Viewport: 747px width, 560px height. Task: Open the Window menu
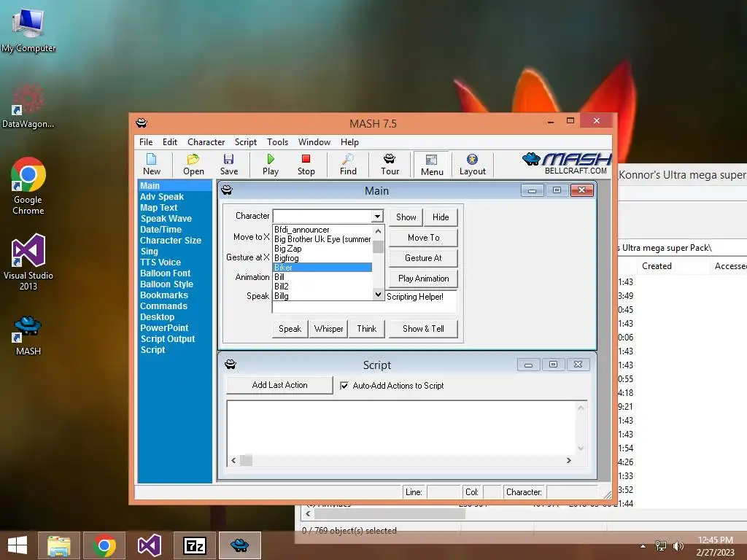pyautogui.click(x=314, y=142)
